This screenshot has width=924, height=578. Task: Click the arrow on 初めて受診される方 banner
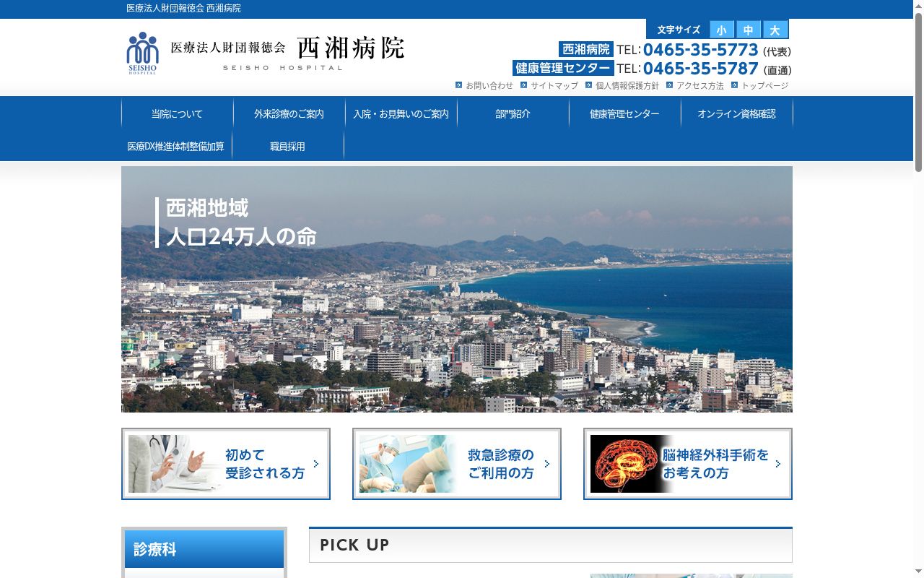click(x=316, y=464)
